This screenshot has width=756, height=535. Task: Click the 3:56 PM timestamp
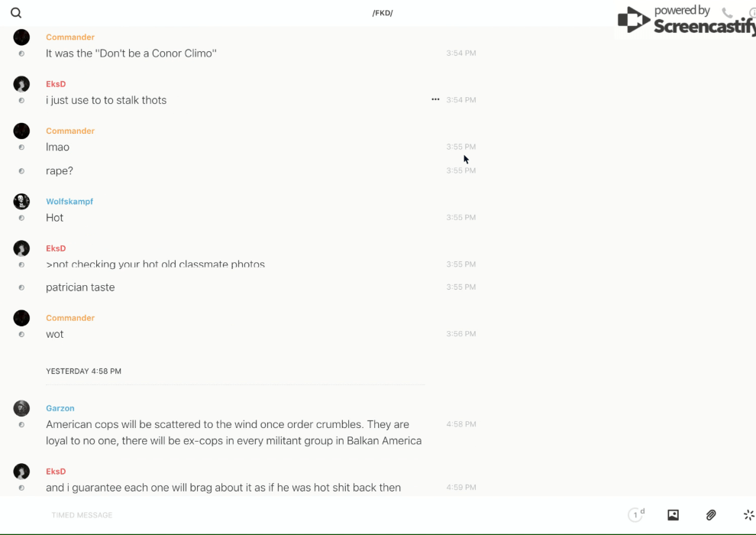tap(461, 334)
